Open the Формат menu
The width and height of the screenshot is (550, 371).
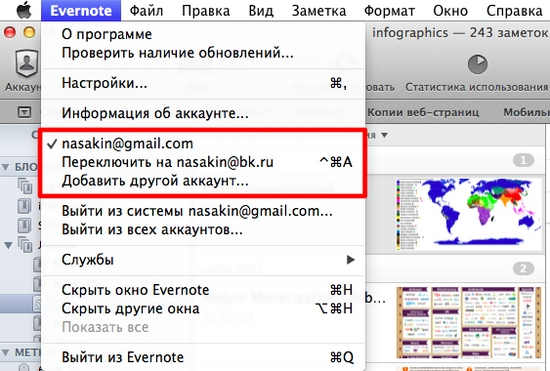pos(389,11)
